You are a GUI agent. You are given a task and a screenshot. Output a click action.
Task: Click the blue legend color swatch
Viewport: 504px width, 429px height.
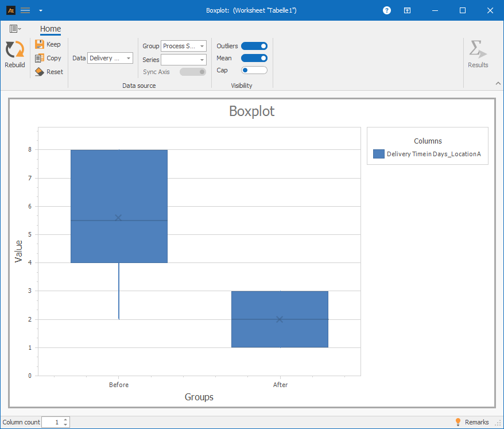378,154
